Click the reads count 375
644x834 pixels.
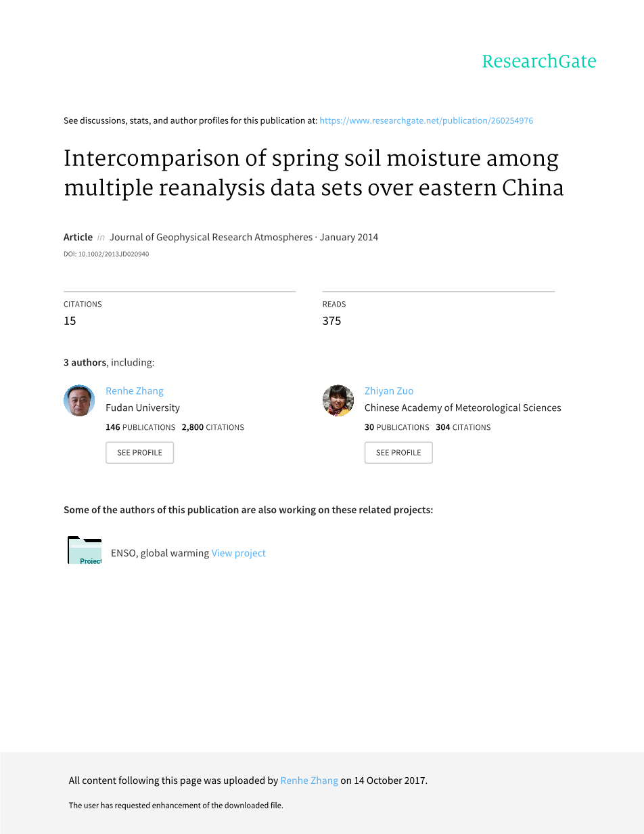pos(331,321)
